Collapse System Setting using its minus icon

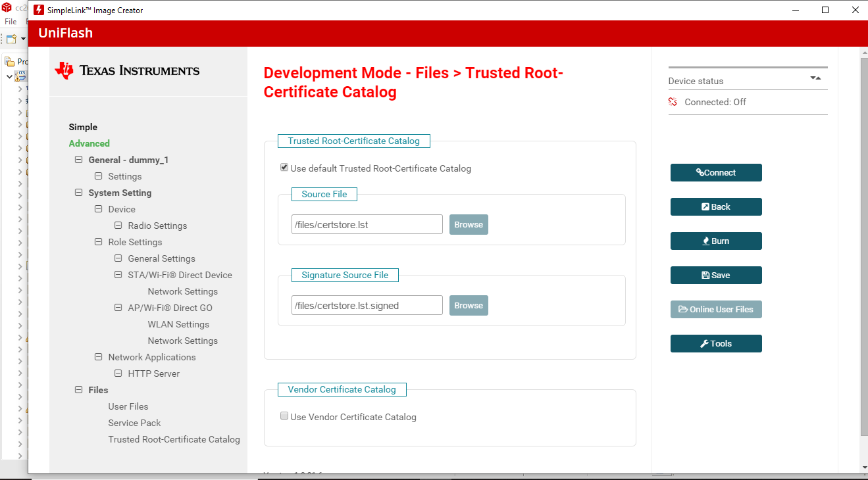click(78, 193)
